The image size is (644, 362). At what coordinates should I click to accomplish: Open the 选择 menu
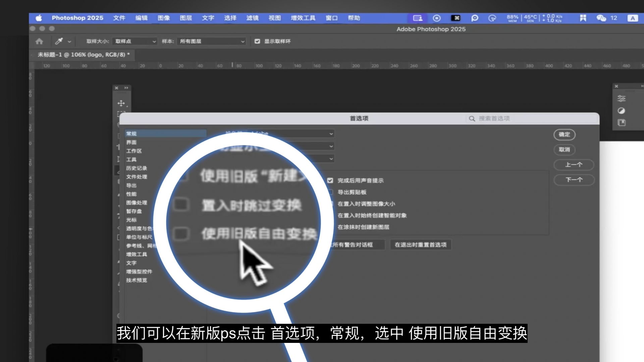tap(230, 18)
